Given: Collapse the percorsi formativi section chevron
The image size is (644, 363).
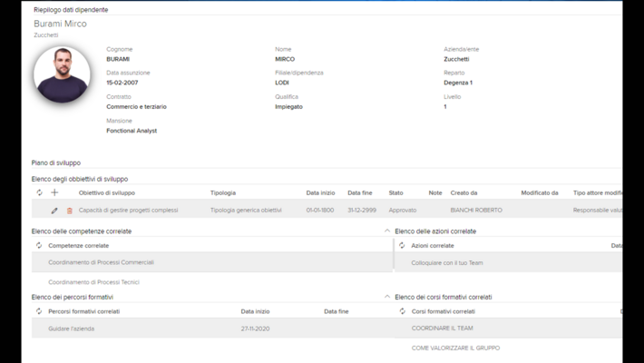Looking at the screenshot, I should tap(387, 297).
